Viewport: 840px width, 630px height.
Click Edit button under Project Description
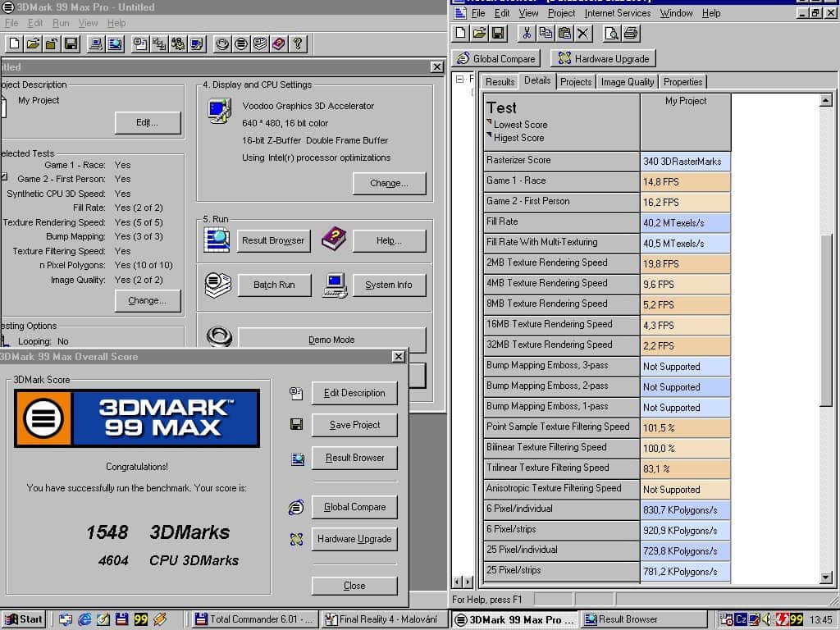[148, 123]
